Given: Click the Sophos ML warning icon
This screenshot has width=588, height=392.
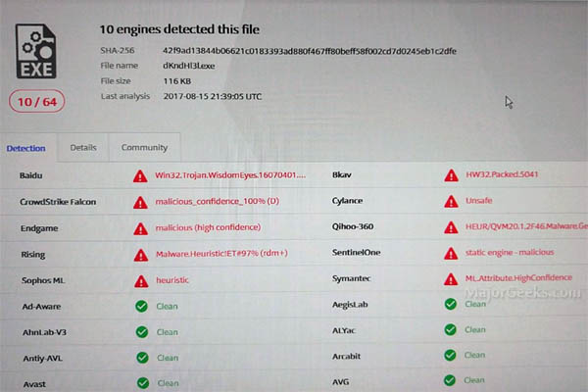Looking at the screenshot, I should [x=141, y=281].
